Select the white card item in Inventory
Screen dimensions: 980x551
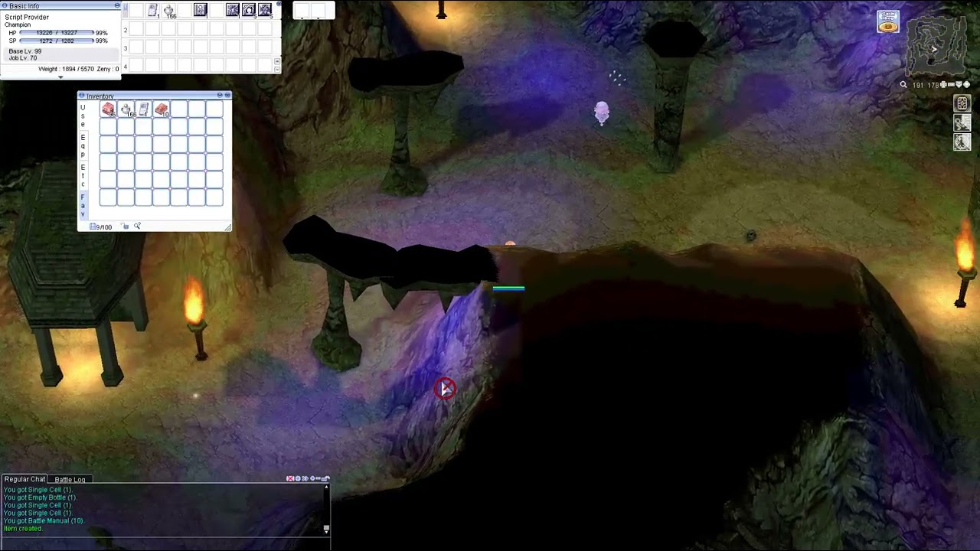[x=144, y=110]
